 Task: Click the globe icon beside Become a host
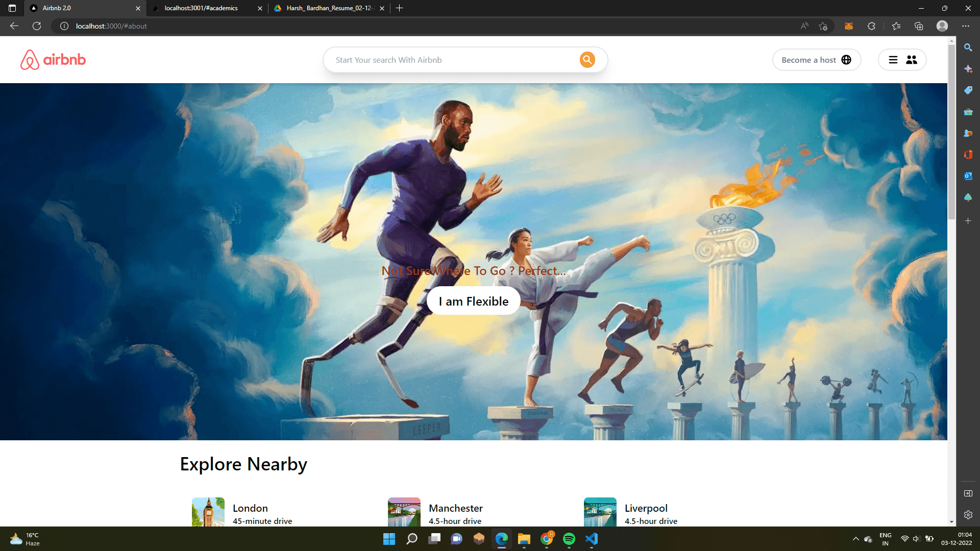pos(846,60)
